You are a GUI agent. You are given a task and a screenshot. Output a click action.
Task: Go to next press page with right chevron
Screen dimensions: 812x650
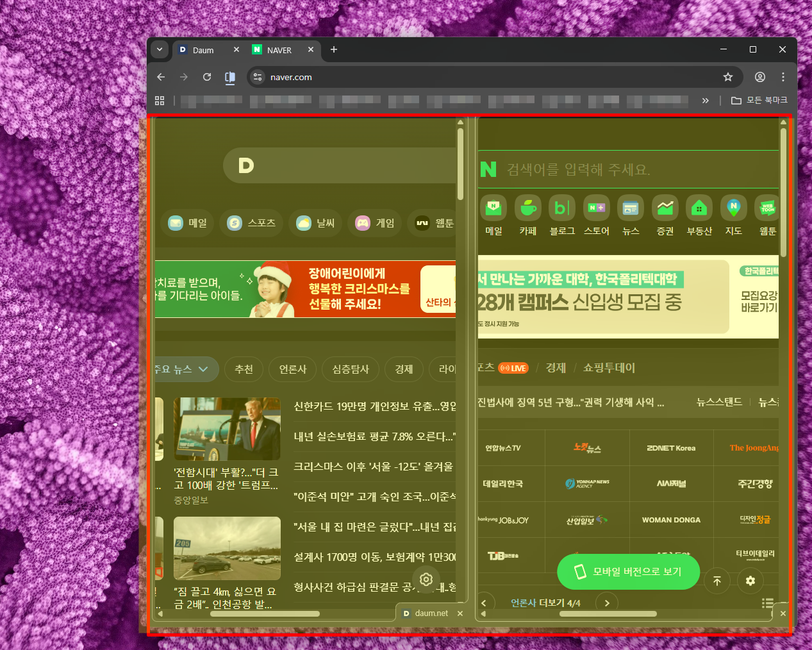[x=607, y=603]
